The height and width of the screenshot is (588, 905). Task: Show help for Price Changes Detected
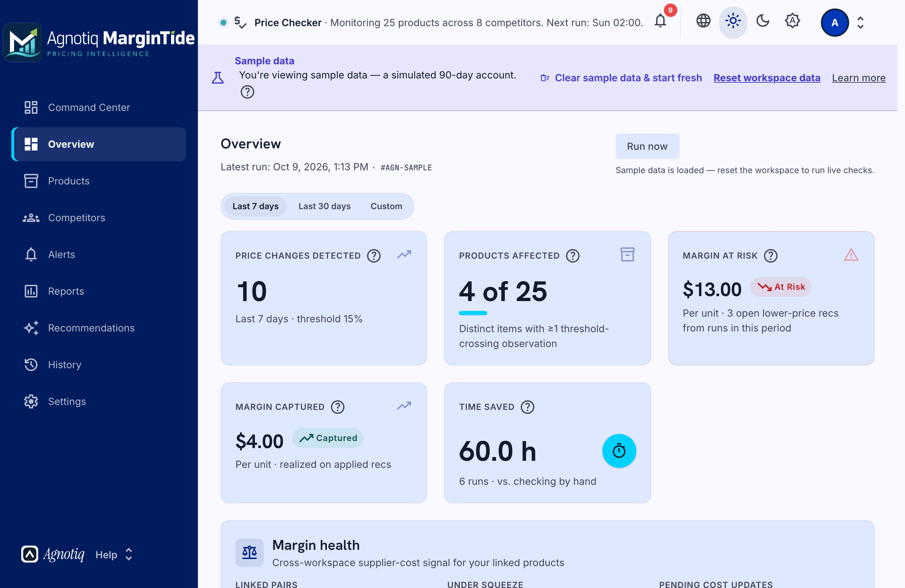point(374,256)
